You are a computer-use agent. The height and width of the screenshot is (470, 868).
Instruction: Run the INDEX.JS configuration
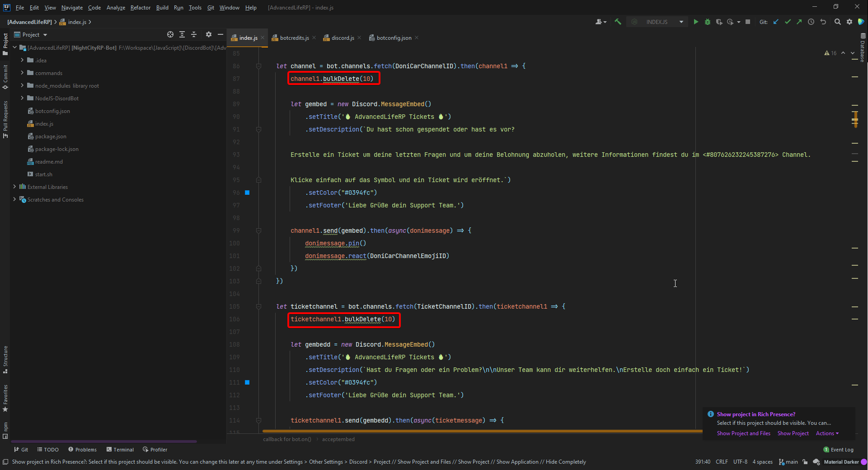click(696, 22)
